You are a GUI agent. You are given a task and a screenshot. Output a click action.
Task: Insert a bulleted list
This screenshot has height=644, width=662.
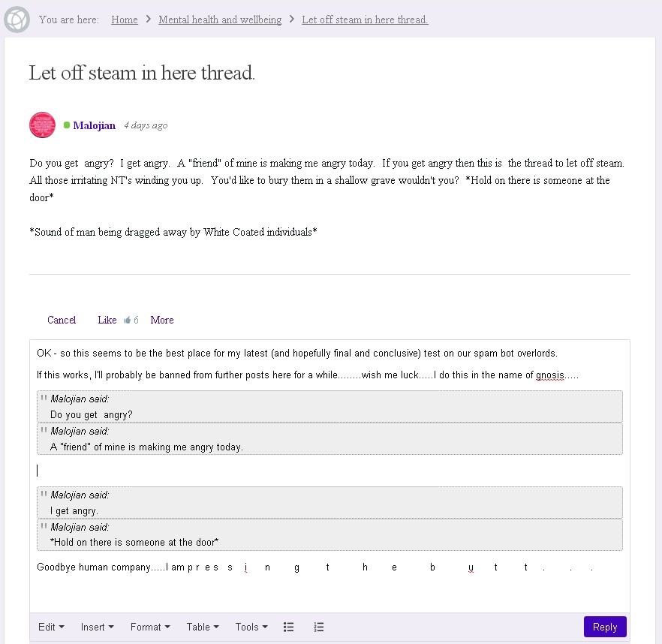[x=288, y=627]
